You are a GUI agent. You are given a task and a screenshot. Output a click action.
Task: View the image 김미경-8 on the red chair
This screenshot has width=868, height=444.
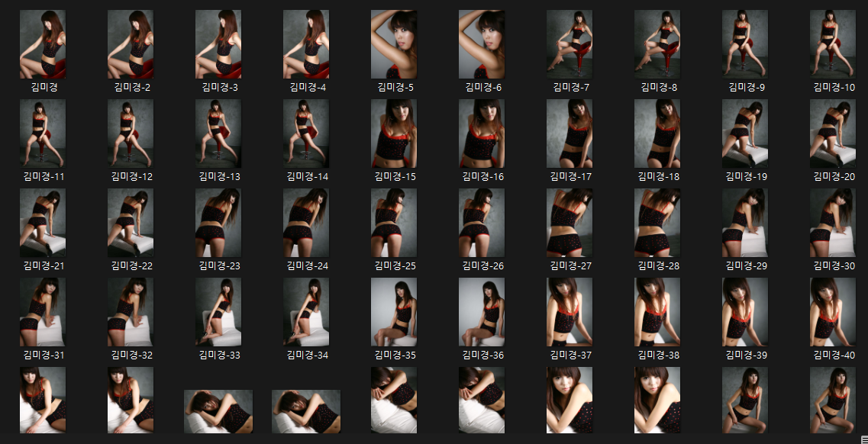point(657,43)
